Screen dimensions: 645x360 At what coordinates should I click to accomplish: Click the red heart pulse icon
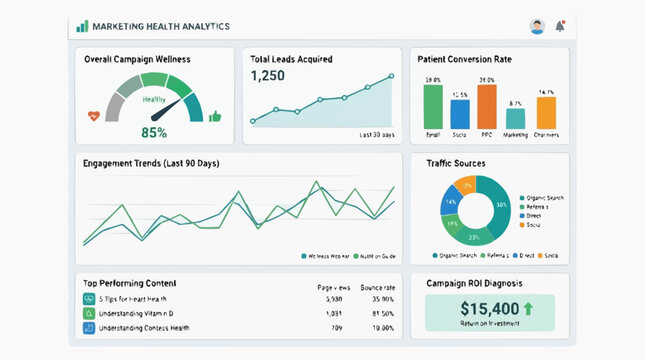(94, 116)
